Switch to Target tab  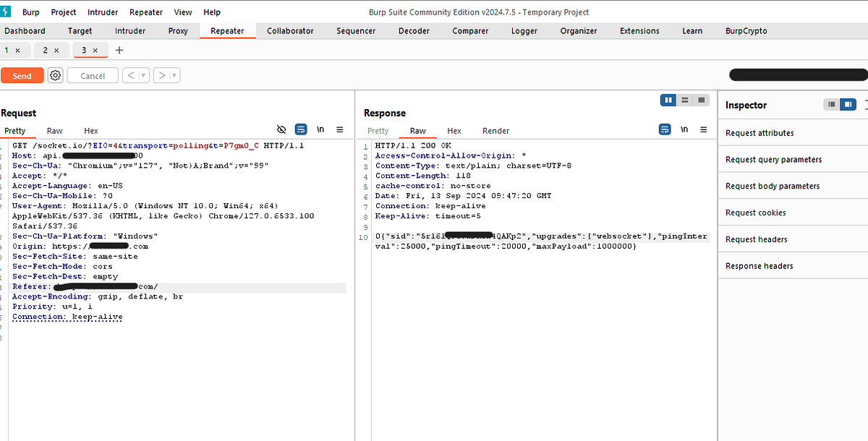click(x=80, y=31)
